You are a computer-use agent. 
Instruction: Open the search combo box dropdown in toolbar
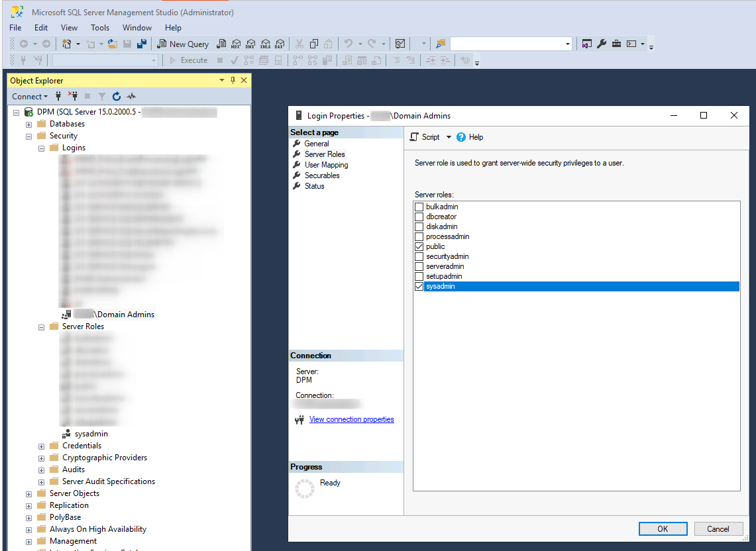point(567,44)
